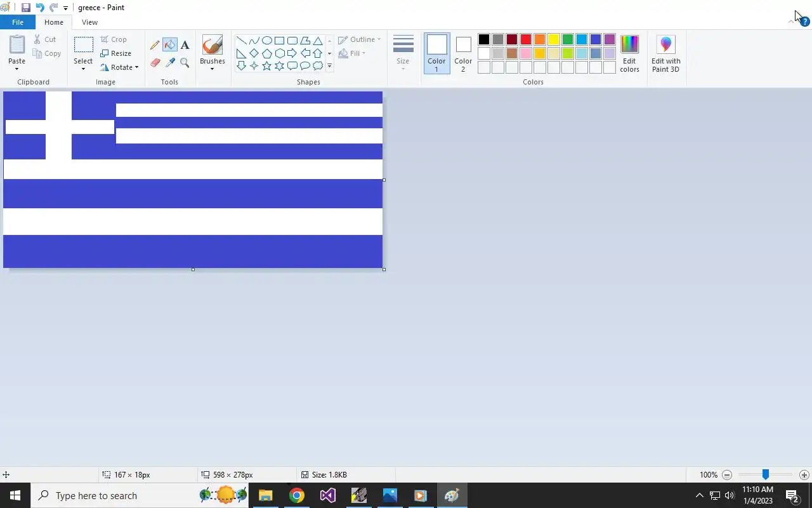Choose the Cloud callout shape
Image resolution: width=812 pixels, height=508 pixels.
318,66
